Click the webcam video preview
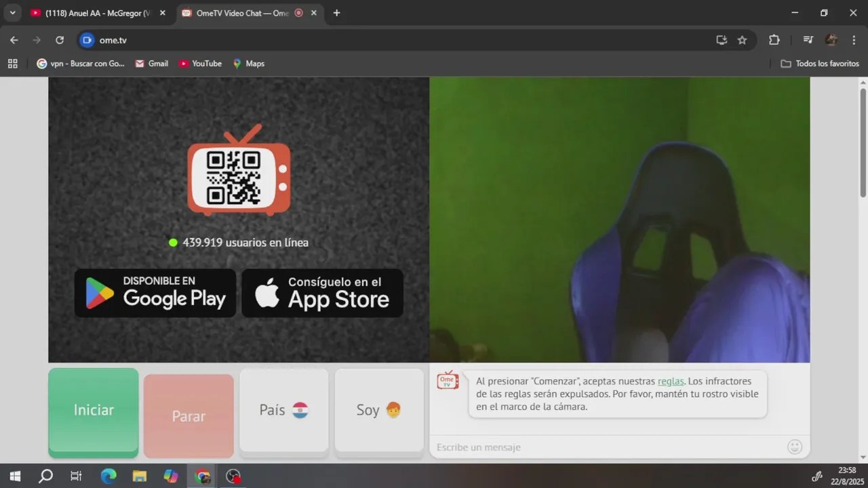The height and width of the screenshot is (488, 868). [620, 220]
